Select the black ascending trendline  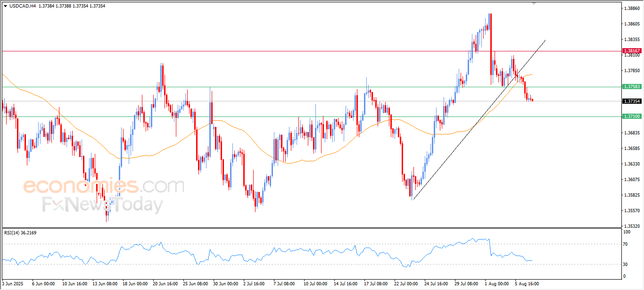click(479, 120)
